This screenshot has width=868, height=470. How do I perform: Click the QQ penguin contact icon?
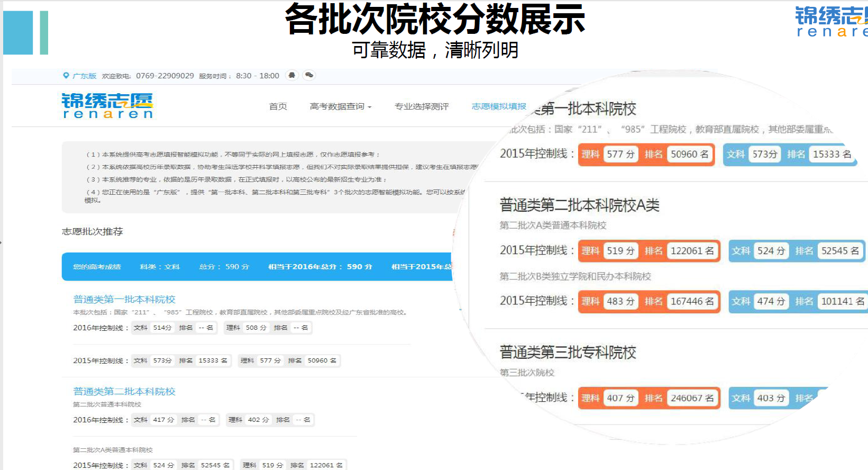point(291,75)
